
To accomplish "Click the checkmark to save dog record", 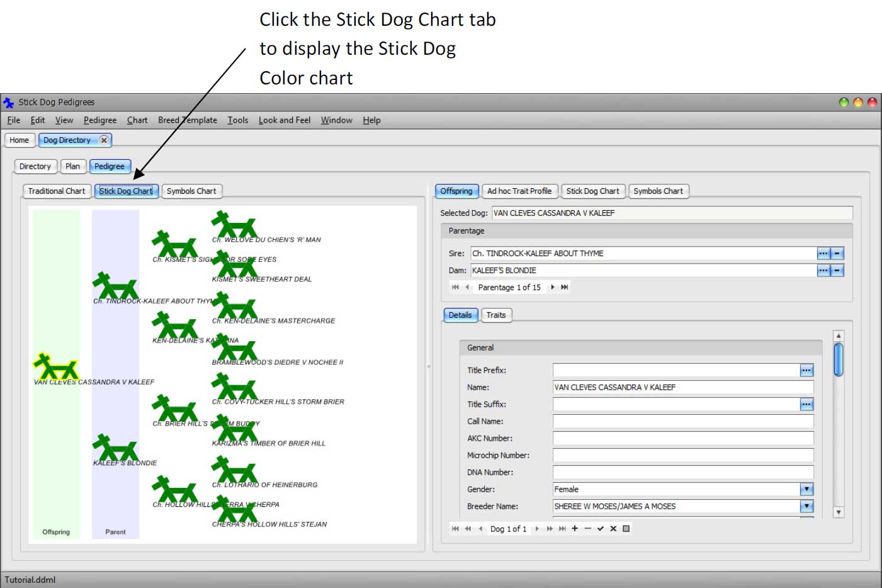I will pyautogui.click(x=601, y=529).
